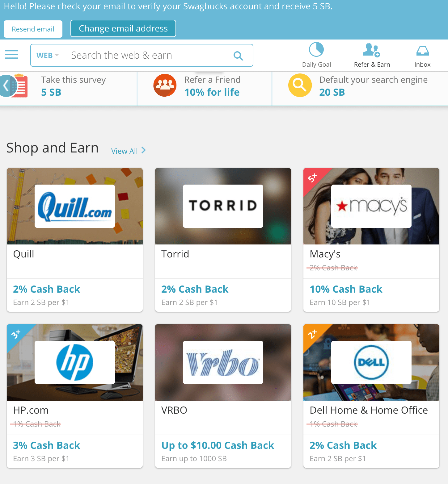The width and height of the screenshot is (448, 484).
Task: Click the Torrid logo image
Action: (223, 206)
